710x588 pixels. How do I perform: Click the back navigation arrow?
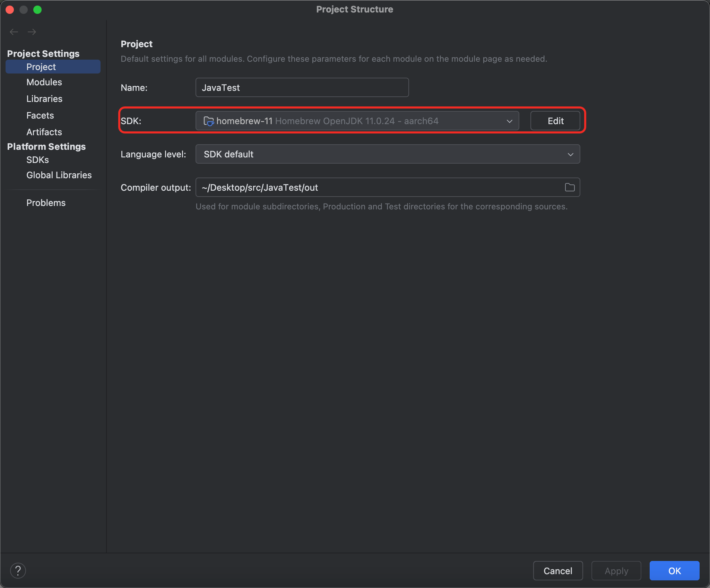pyautogui.click(x=14, y=32)
